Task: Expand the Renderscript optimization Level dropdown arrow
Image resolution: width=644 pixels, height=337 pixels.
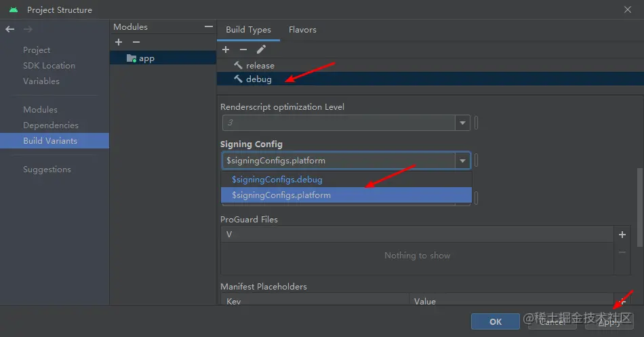Action: coord(462,123)
